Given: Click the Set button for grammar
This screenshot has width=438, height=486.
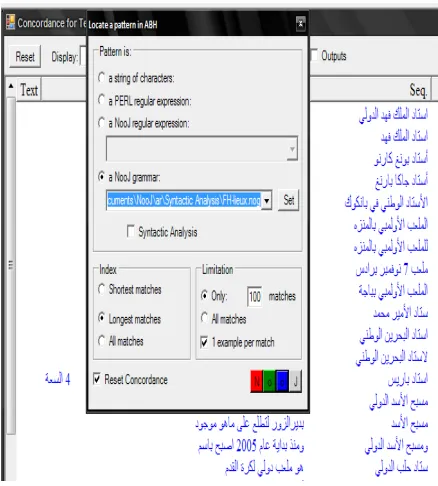Looking at the screenshot, I should point(289,200).
